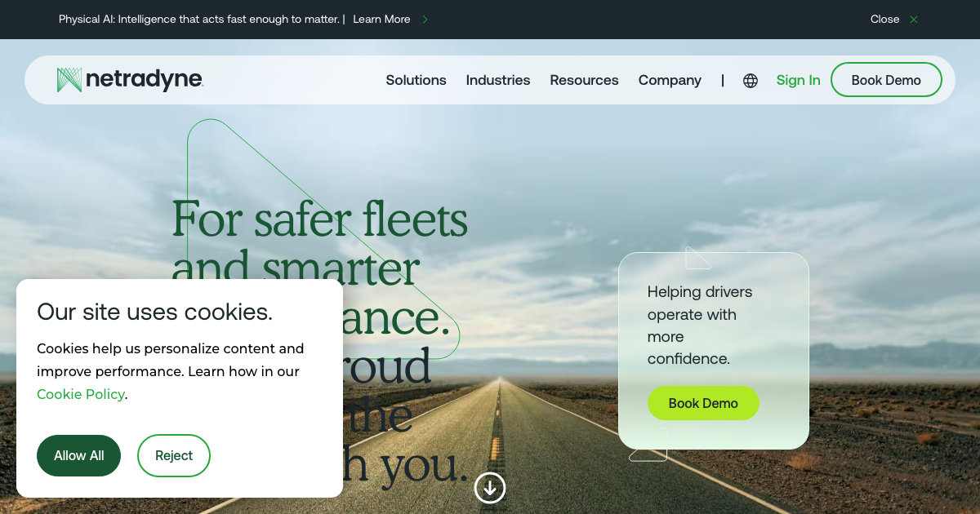Open the Solutions navigation menu
Viewport: 980px width, 514px height.
(416, 80)
